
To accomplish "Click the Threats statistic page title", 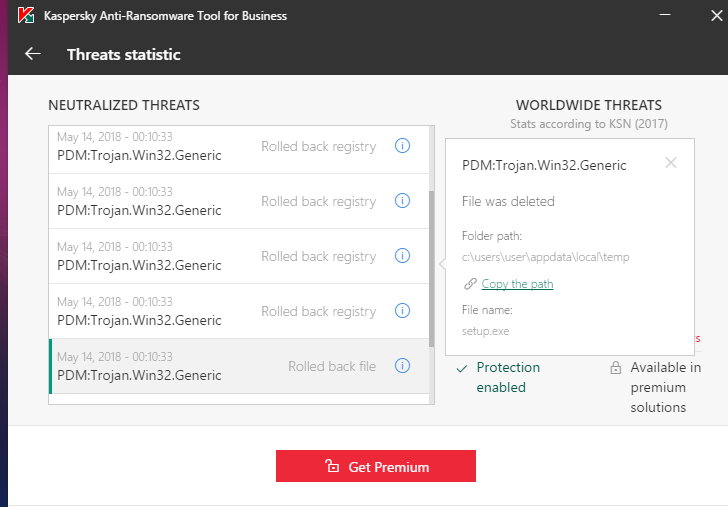I will 124,54.
